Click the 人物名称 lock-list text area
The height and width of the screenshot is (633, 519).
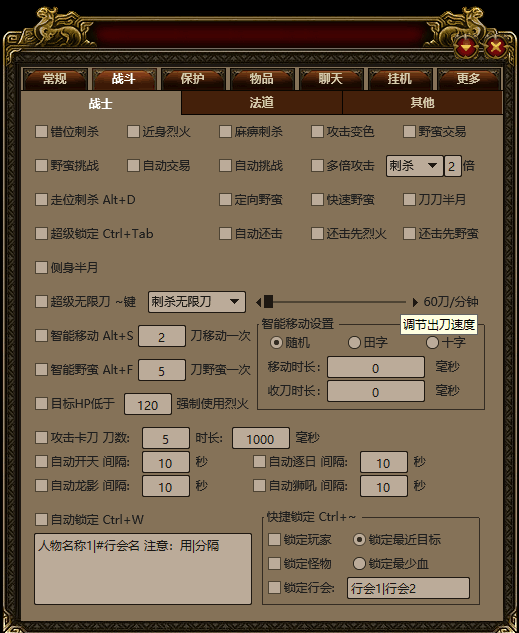[x=143, y=569]
